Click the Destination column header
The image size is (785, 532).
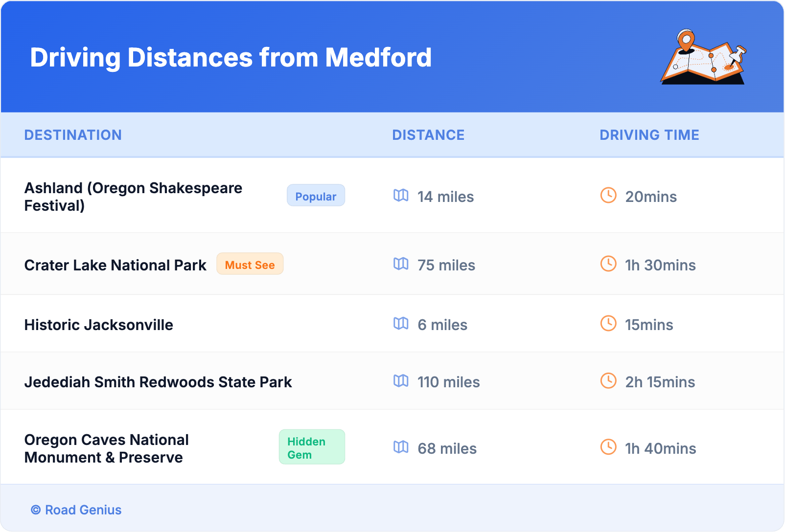tap(73, 135)
